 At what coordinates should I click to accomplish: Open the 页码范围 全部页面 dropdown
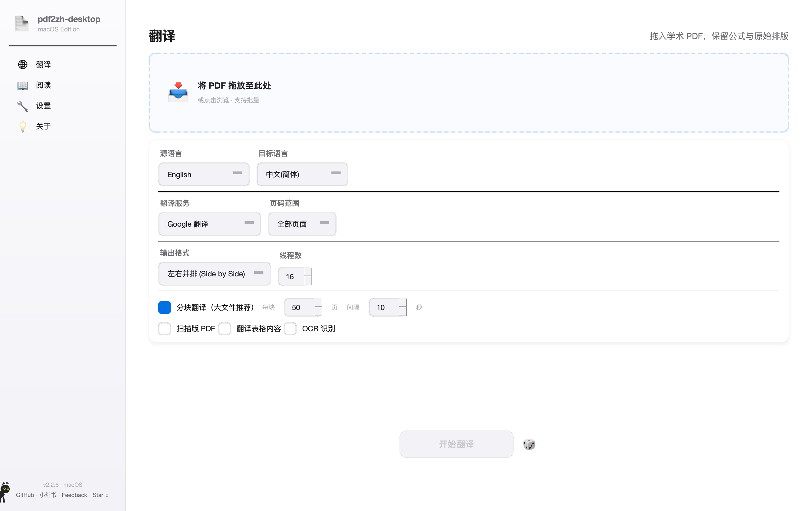(302, 224)
